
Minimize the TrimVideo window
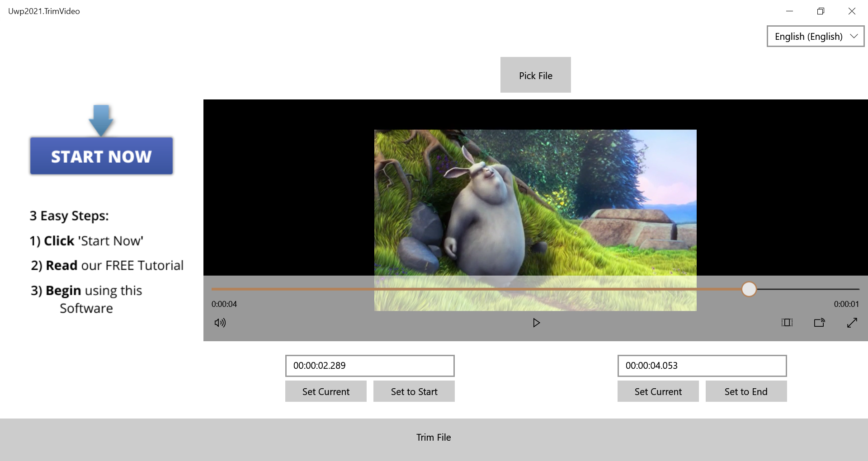coord(789,11)
